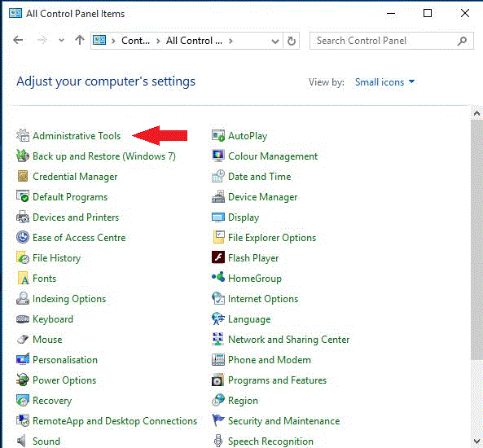The width and height of the screenshot is (483, 448).
Task: Open the Credential Manager text link
Action: (75, 177)
